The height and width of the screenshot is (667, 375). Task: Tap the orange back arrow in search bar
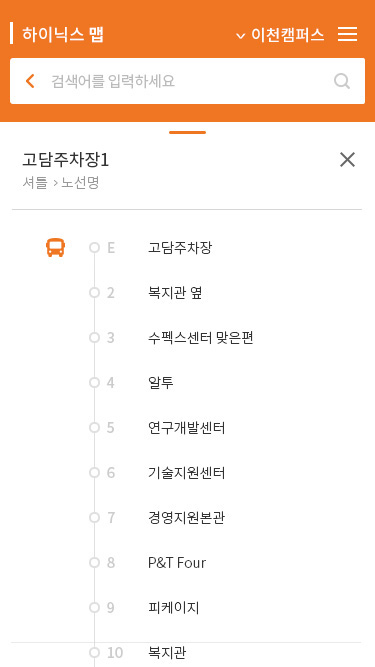point(30,81)
